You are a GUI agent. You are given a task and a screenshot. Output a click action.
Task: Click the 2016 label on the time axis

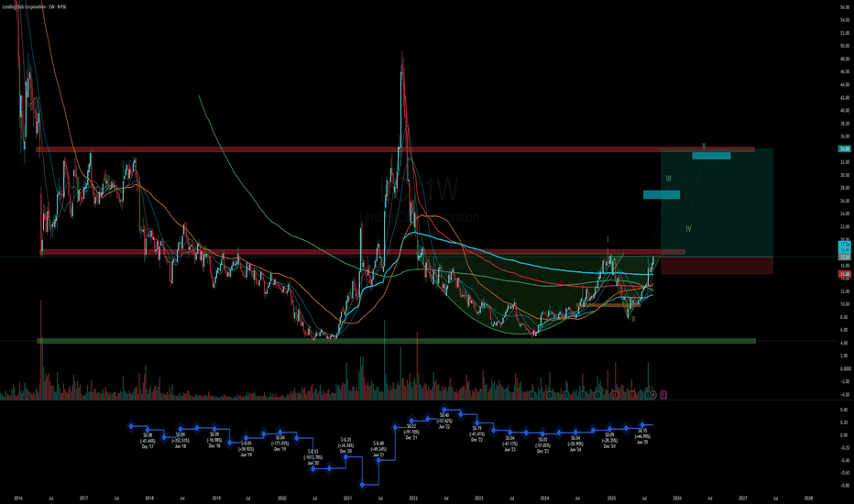[18, 498]
